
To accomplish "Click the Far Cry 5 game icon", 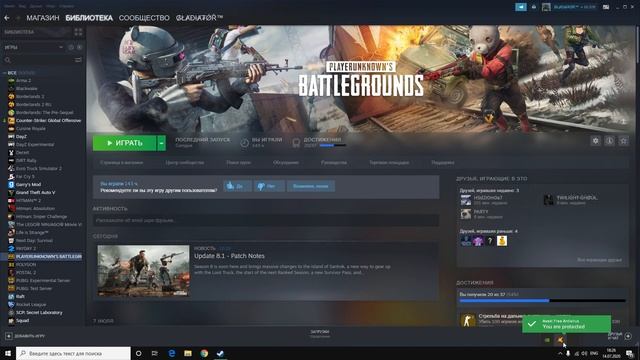I will click(11, 177).
